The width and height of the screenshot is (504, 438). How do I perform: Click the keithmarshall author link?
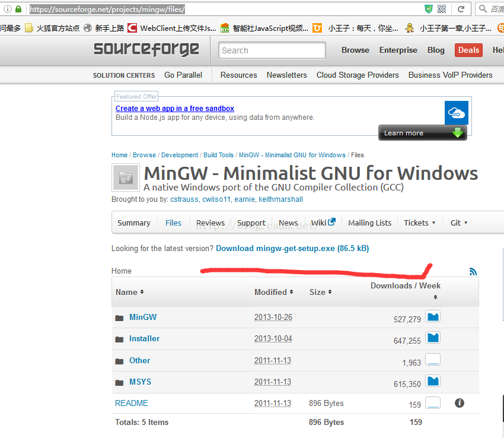(281, 199)
